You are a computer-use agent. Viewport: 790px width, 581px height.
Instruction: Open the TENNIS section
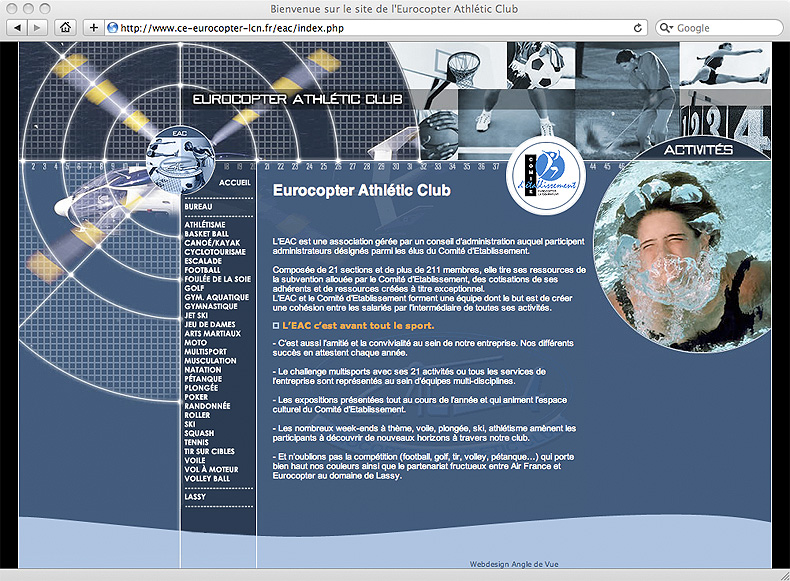point(196,442)
